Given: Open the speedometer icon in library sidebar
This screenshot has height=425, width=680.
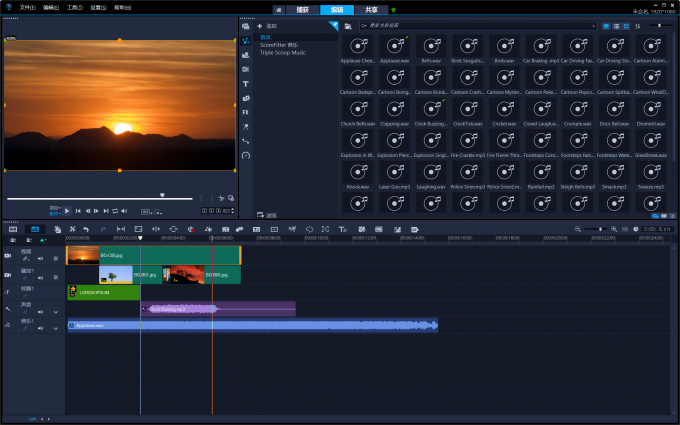Looking at the screenshot, I should pos(245,155).
